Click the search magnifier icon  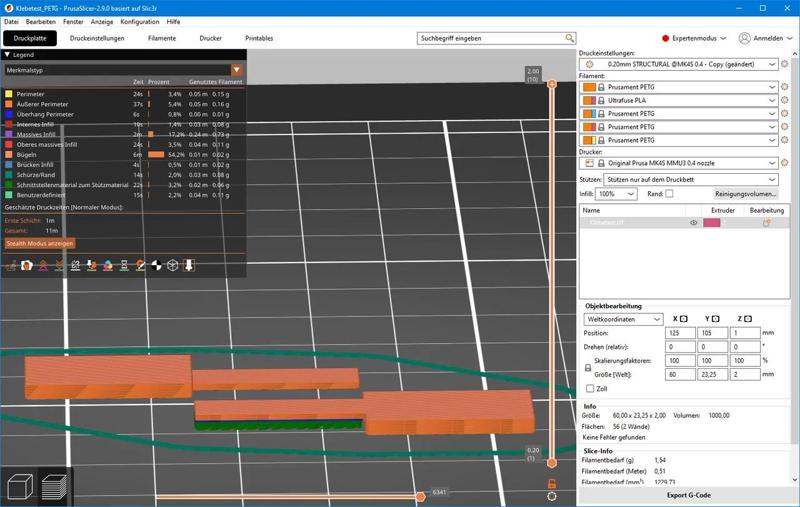click(x=569, y=38)
